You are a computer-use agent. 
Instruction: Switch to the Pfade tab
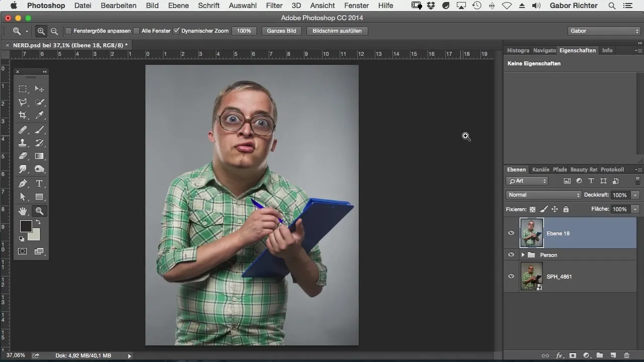click(x=560, y=170)
